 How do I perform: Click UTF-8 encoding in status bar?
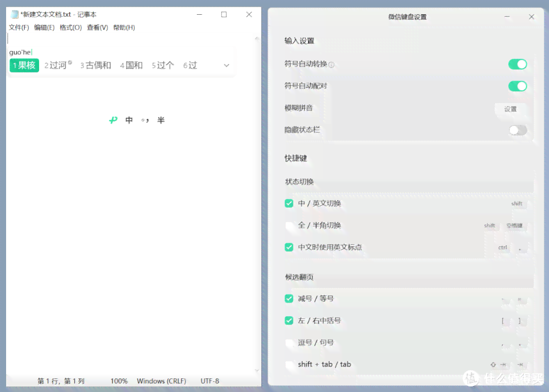click(210, 381)
